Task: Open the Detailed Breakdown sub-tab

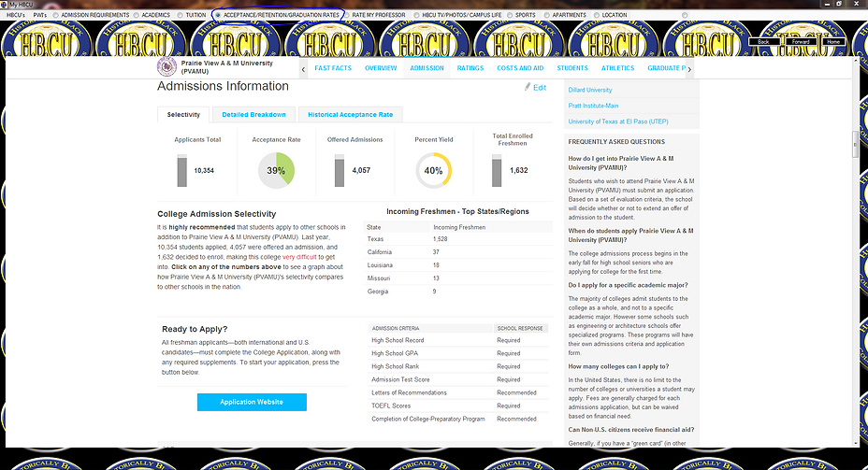Action: (254, 114)
